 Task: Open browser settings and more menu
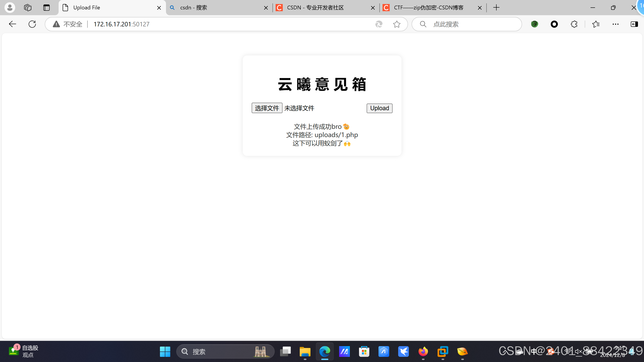(616, 24)
